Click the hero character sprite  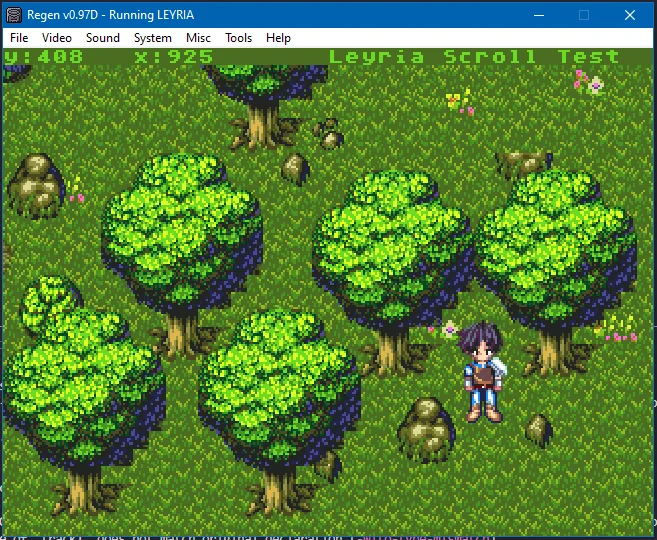482,372
